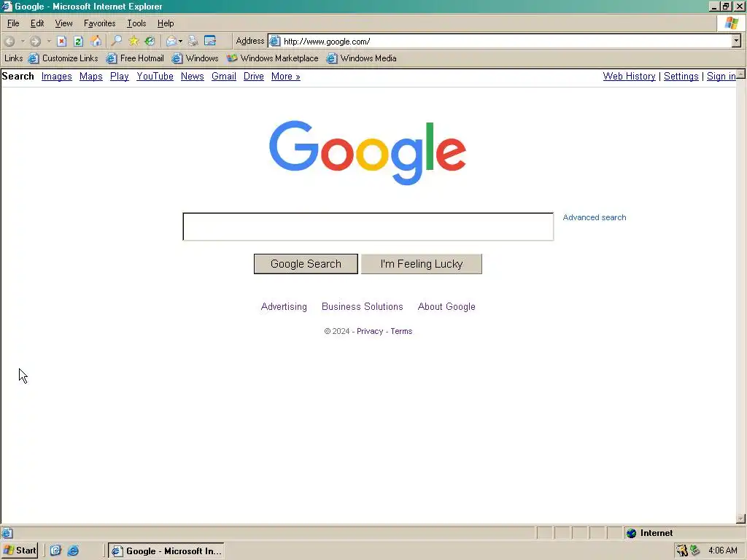Click the Windows flag throbber logo
The width and height of the screenshot is (747, 560).
[x=731, y=23]
